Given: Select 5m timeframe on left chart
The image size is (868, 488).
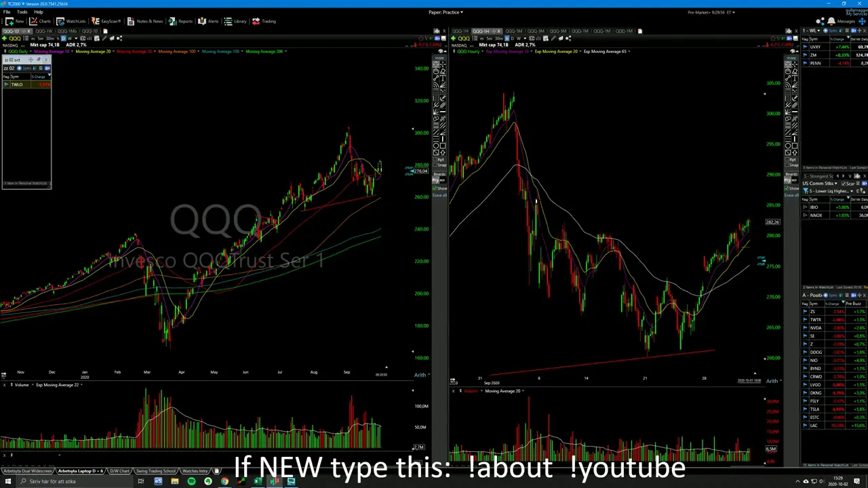Looking at the screenshot, I should click(41, 38).
